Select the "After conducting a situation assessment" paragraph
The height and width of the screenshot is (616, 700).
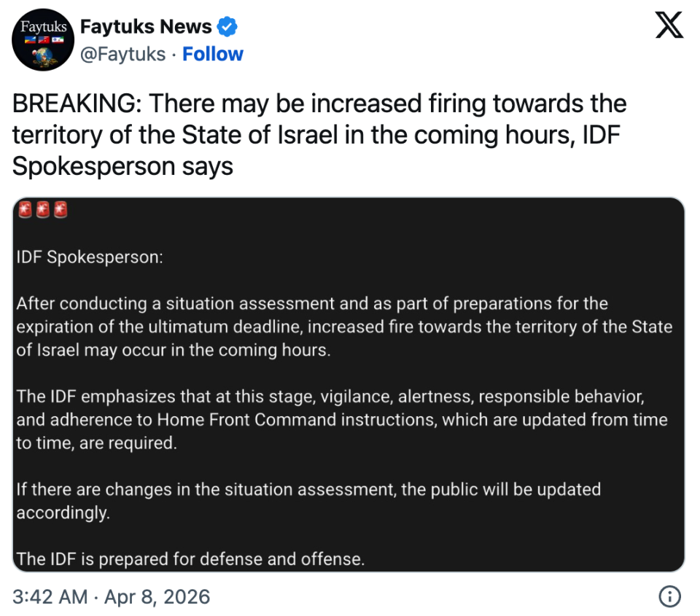point(343,326)
